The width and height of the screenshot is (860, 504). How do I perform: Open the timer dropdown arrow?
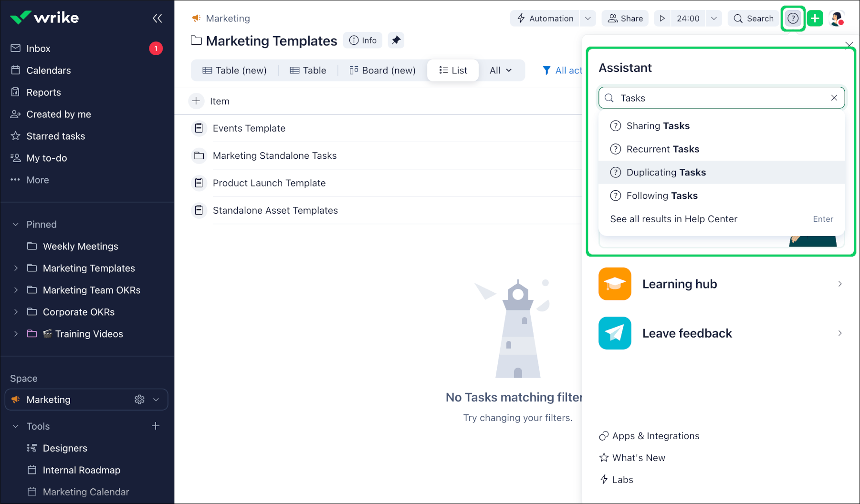(714, 19)
